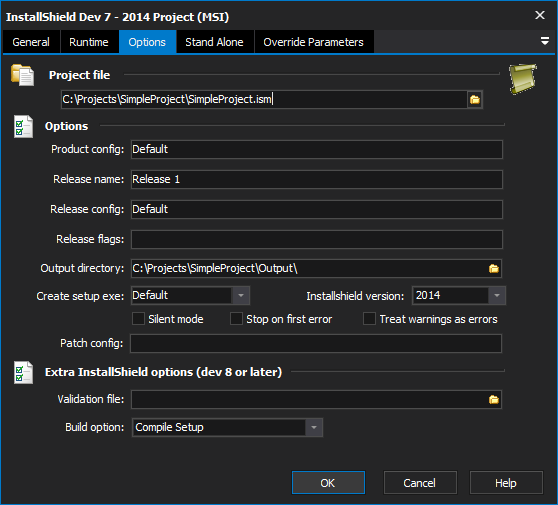Select the Options tab
This screenshot has width=558, height=505.
click(147, 42)
